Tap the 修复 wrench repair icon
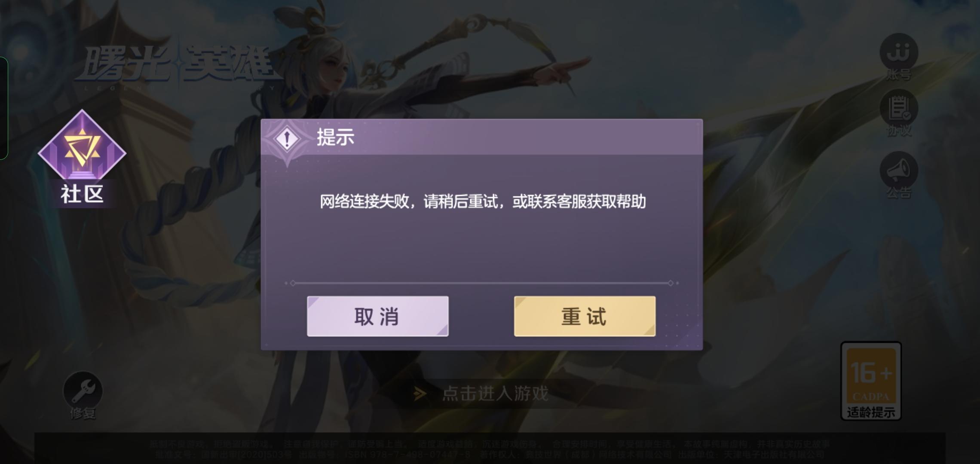Viewport: 980px width, 464px height. tap(83, 391)
